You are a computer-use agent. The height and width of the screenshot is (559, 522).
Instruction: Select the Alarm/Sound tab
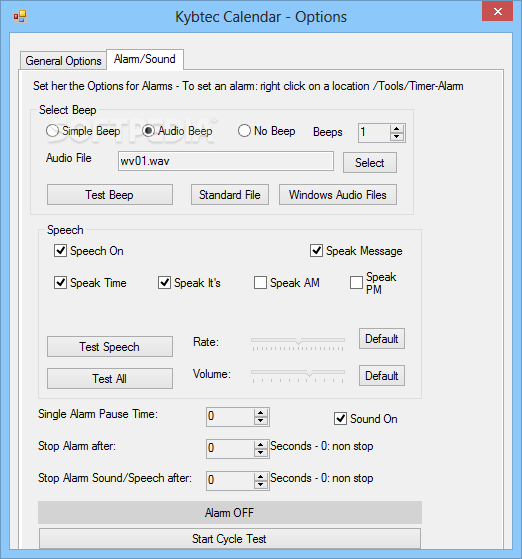click(x=145, y=59)
